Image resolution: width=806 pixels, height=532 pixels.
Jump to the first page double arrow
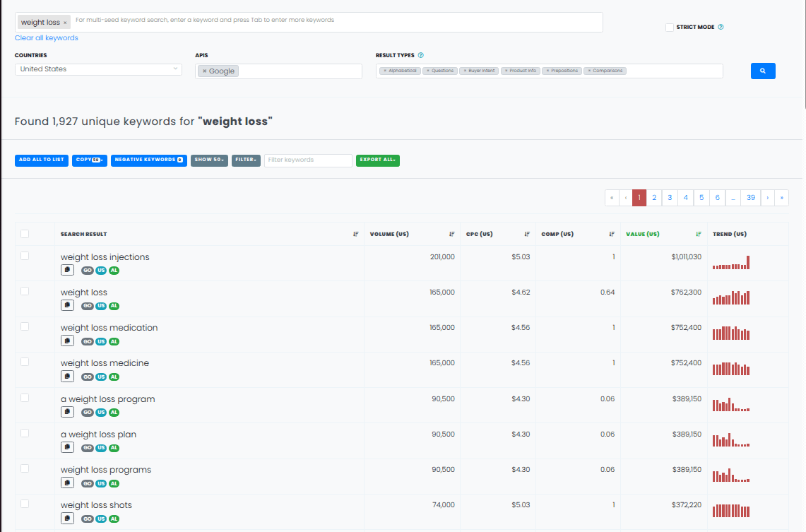pyautogui.click(x=612, y=198)
